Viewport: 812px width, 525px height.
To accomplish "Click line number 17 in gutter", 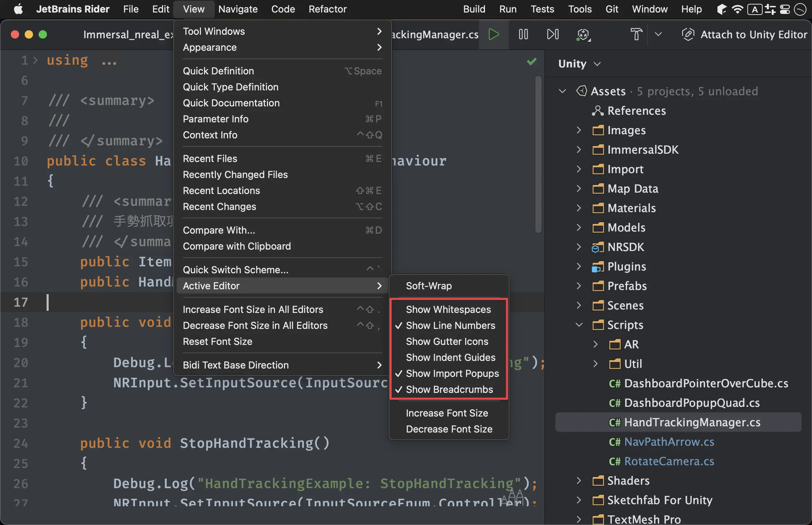I will pos(21,302).
